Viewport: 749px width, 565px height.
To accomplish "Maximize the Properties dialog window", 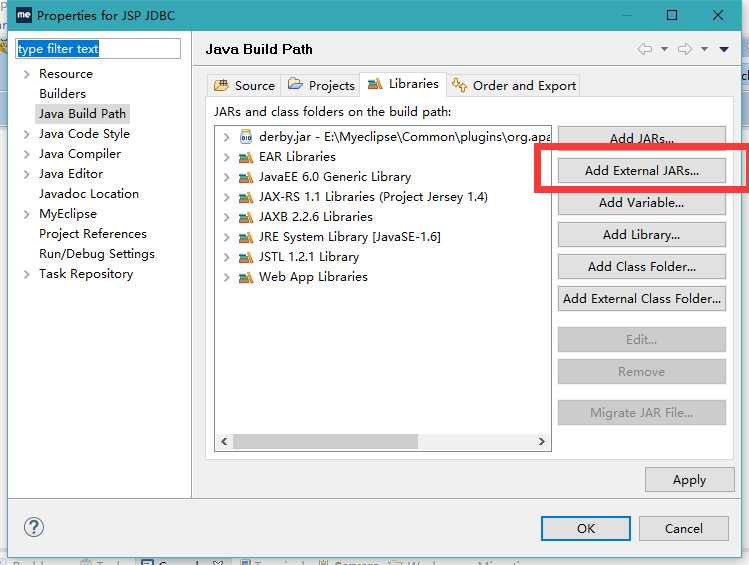I will [672, 15].
